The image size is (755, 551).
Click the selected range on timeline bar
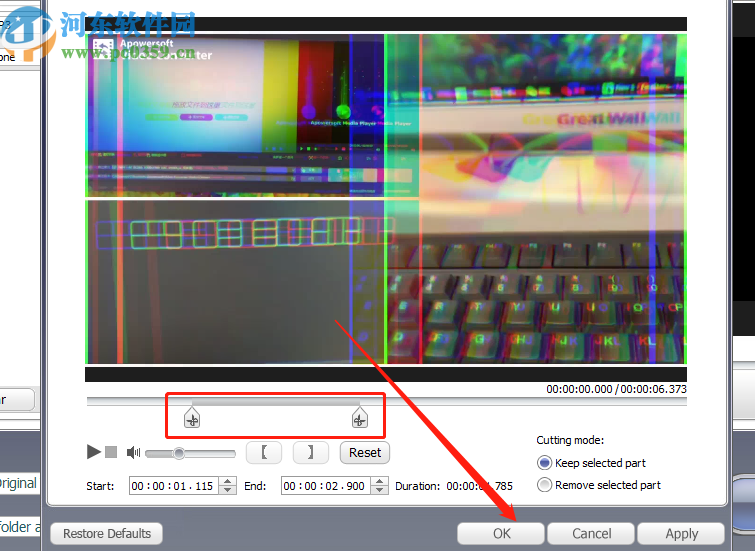(275, 402)
